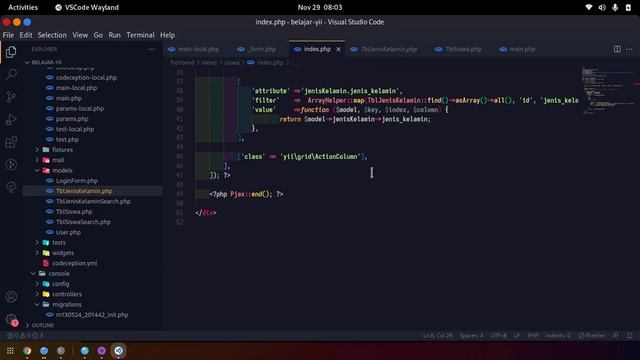Open the Extensions view

11,142
